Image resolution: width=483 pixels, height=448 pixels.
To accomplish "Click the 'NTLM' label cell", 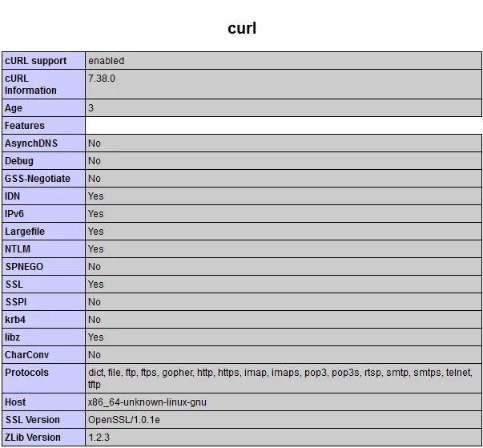I will coord(44,249).
